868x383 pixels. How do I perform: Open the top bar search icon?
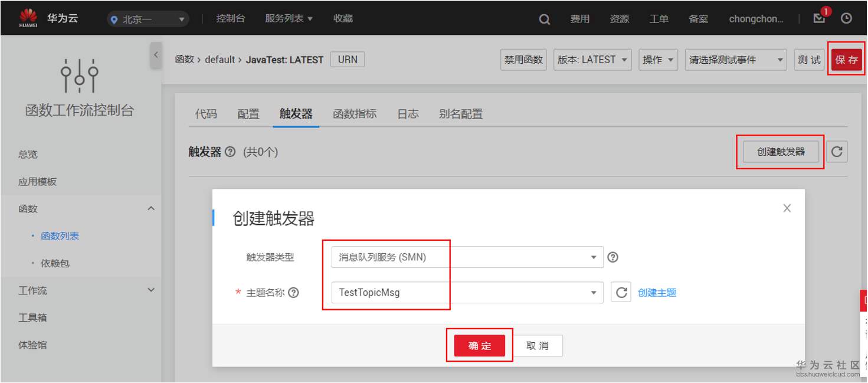click(x=545, y=19)
